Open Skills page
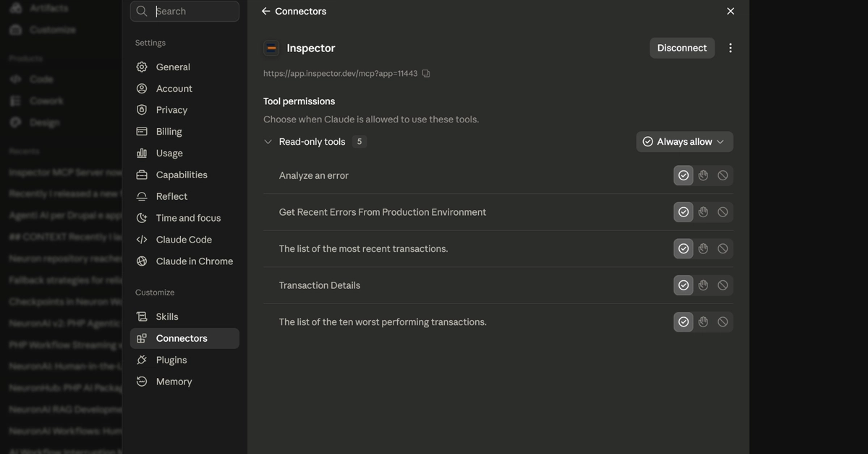Screen dimensions: 868x454 [184, 316]
